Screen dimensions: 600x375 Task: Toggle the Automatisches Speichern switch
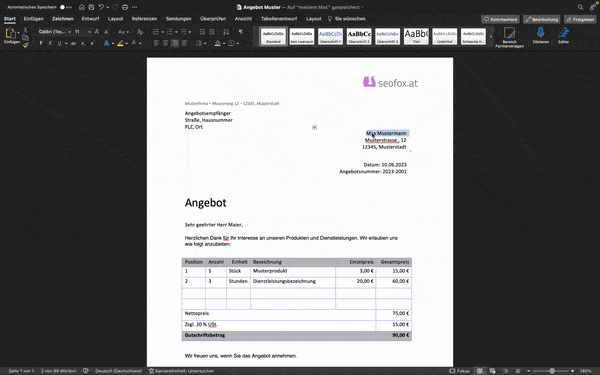click(65, 7)
